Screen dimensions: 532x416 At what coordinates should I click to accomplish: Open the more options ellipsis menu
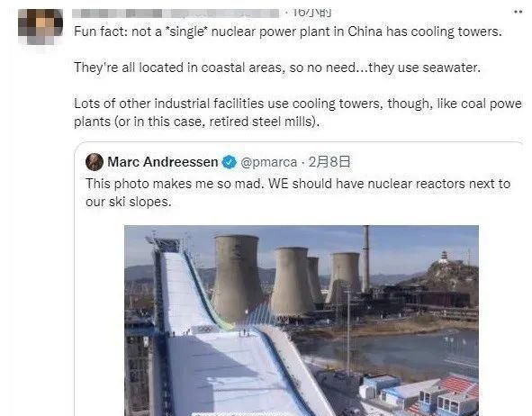(x=518, y=12)
